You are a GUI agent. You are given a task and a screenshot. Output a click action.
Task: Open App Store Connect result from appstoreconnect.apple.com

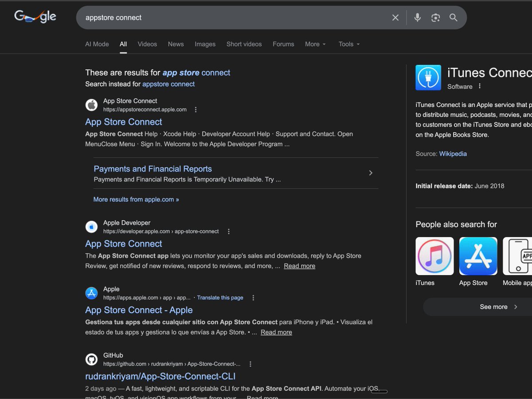coord(124,122)
